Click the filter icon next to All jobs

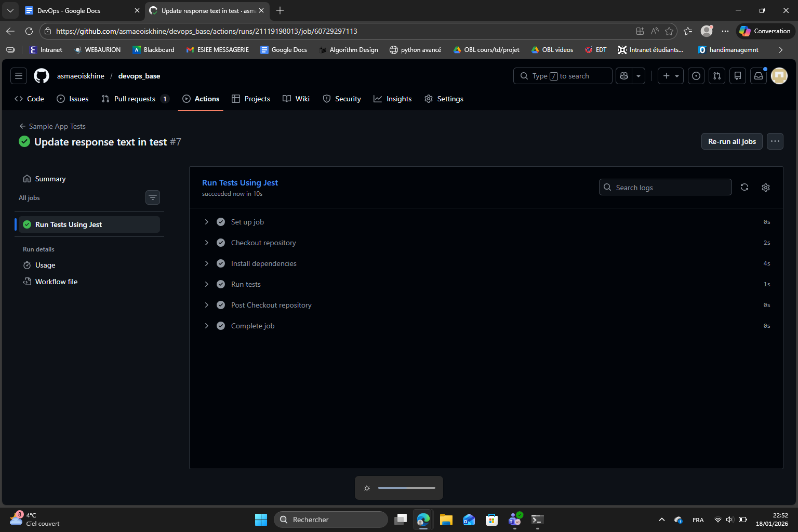[152, 197]
